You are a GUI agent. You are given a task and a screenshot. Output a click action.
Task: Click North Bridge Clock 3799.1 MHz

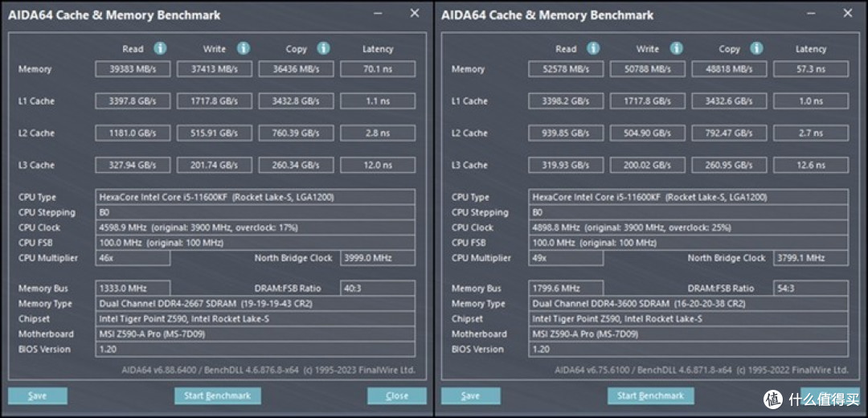810,258
